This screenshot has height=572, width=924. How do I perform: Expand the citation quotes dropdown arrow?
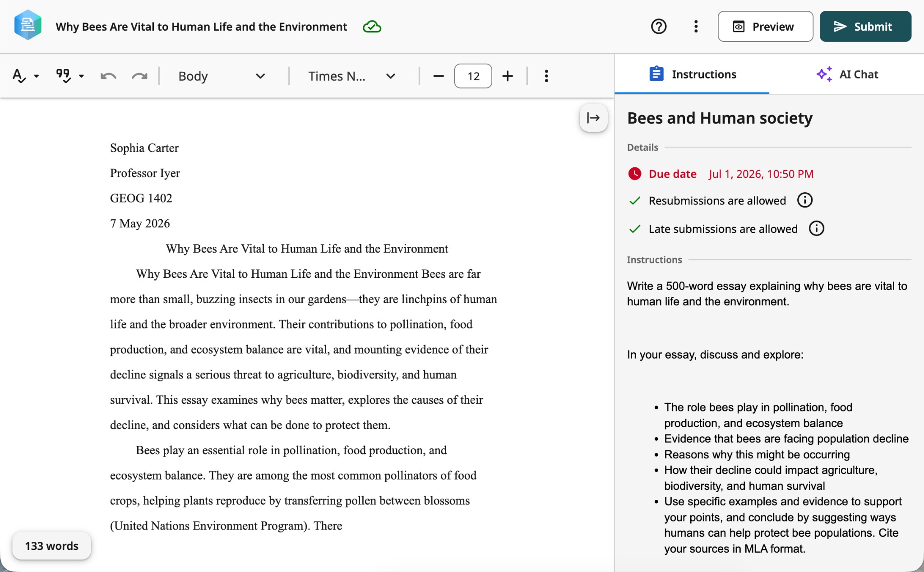tap(81, 76)
